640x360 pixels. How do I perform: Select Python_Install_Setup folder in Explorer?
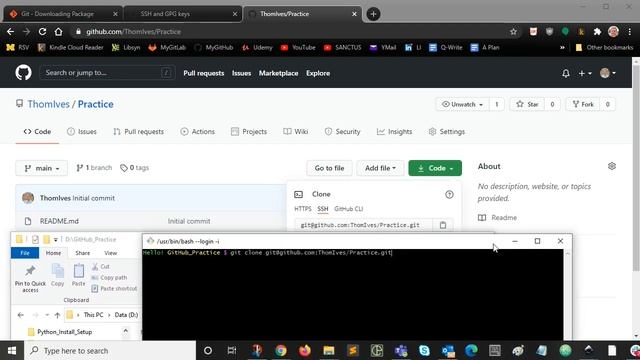[60, 332]
